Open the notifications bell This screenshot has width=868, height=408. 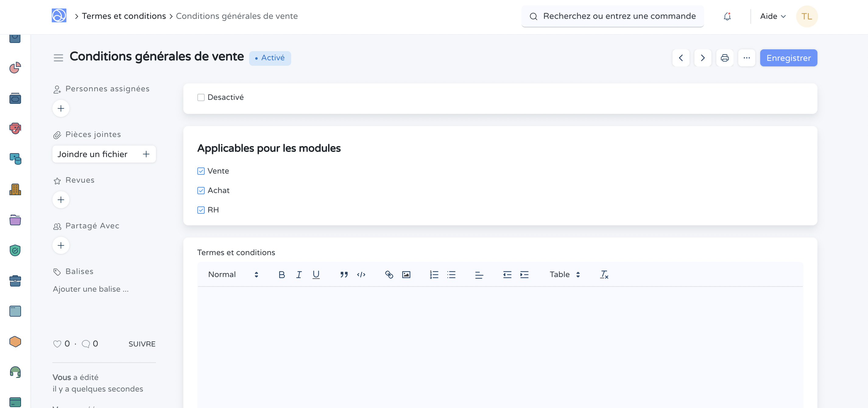pos(727,16)
